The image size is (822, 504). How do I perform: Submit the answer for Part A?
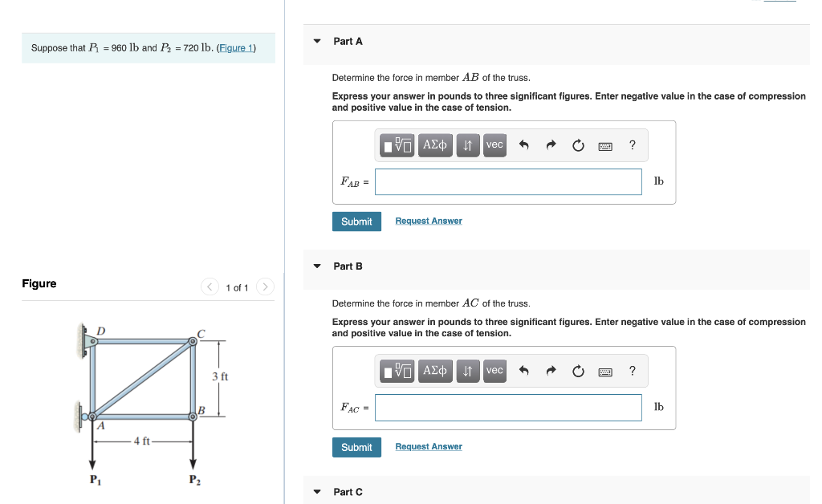click(x=356, y=221)
